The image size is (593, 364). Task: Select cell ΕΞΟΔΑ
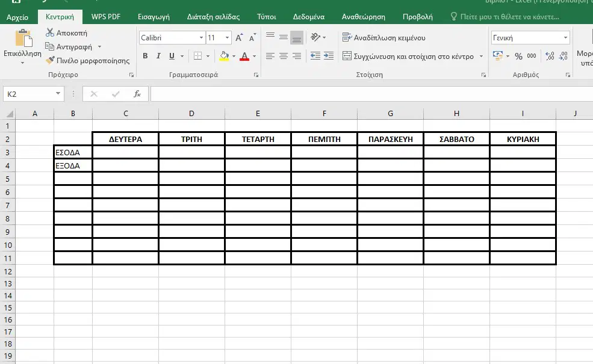click(x=73, y=165)
